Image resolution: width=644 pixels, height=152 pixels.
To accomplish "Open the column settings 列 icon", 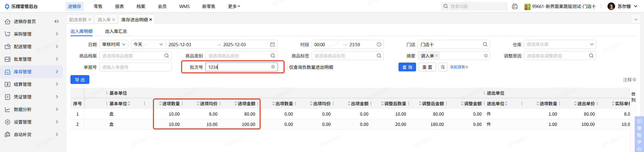I will [x=633, y=97].
